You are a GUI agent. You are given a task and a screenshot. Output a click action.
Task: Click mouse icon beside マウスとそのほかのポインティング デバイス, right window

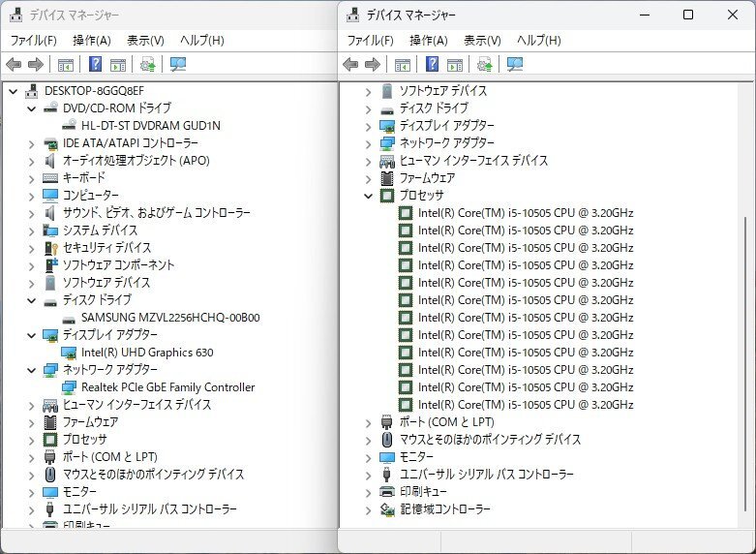coord(387,440)
